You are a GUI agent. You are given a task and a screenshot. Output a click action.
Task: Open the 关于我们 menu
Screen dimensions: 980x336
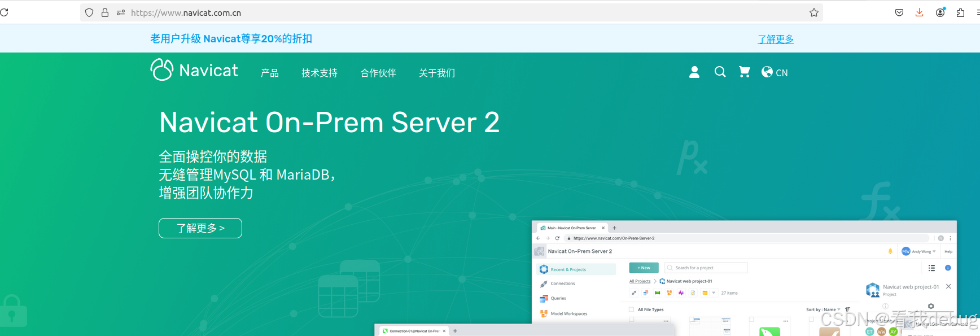click(437, 73)
